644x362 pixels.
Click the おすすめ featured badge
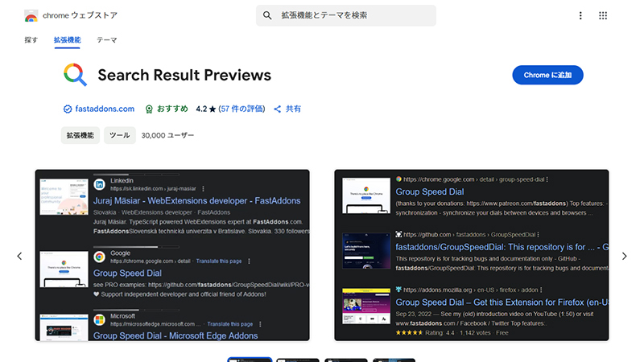tap(167, 109)
